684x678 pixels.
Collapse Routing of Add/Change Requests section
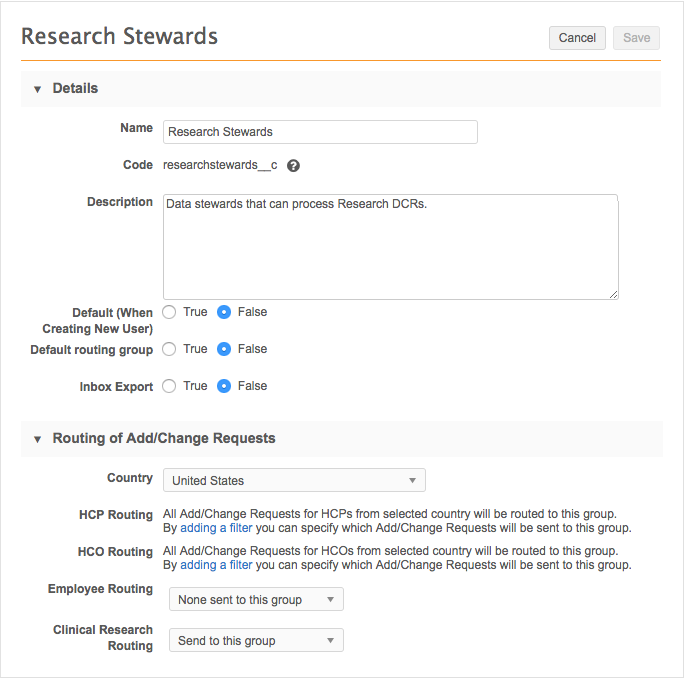pyautogui.click(x=38, y=439)
